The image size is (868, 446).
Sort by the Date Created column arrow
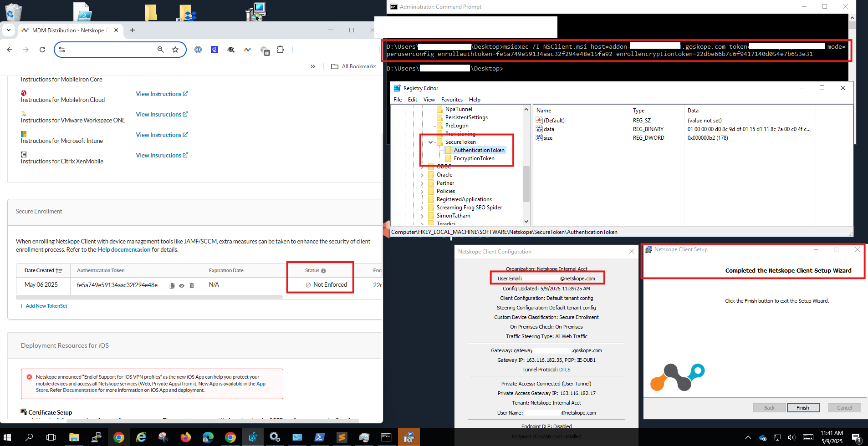point(59,271)
